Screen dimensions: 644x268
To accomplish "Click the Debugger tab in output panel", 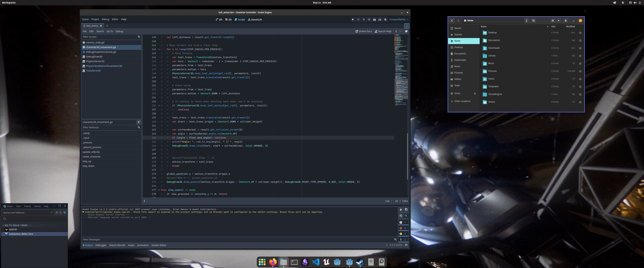I will pos(101,245).
